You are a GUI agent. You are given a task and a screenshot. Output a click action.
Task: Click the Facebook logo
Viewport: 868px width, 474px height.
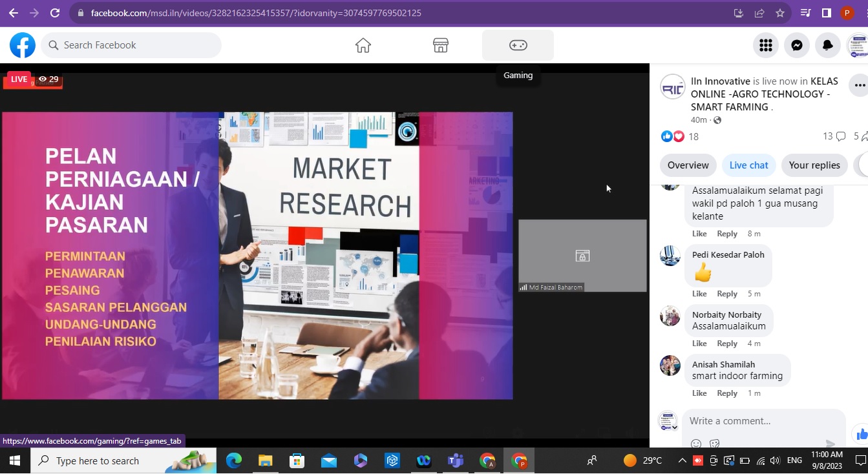[x=23, y=45]
